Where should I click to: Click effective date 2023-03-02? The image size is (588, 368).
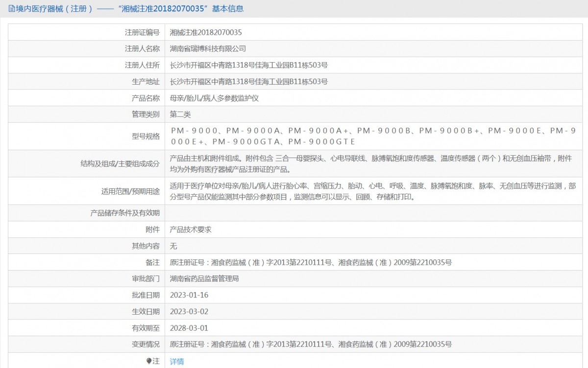pyautogui.click(x=189, y=311)
